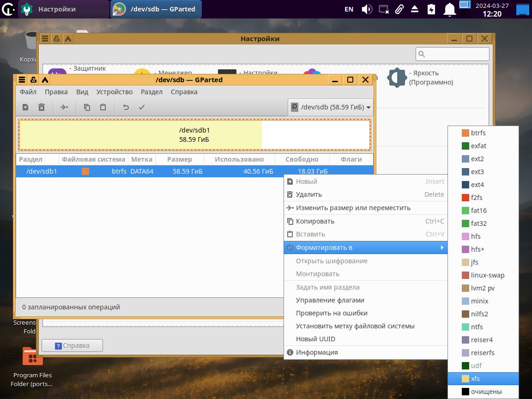Click Новый UUID menu entry

coord(365,339)
